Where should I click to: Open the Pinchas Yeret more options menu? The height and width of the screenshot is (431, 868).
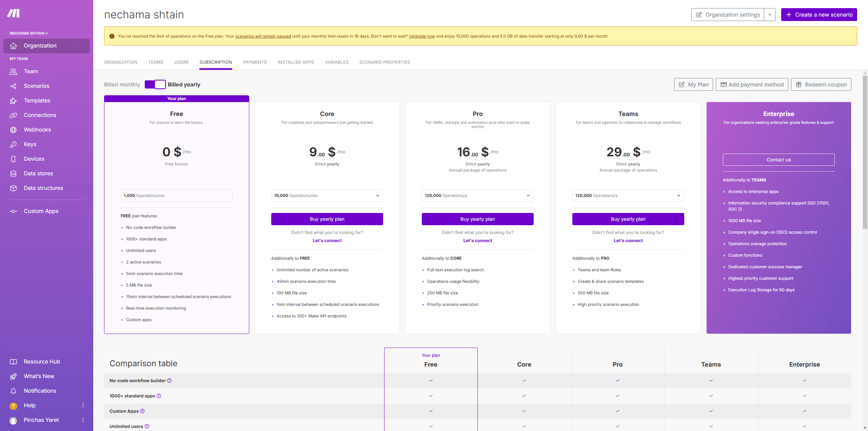point(83,420)
